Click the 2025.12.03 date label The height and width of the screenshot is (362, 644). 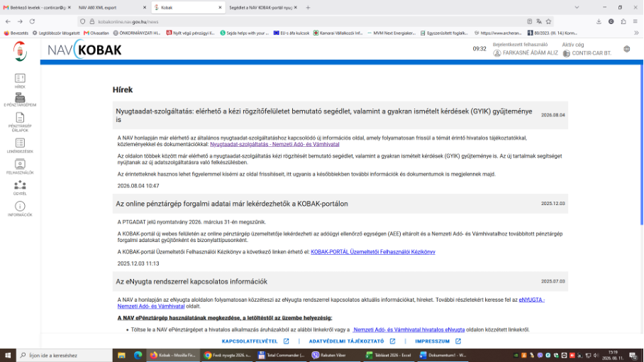[553, 204]
